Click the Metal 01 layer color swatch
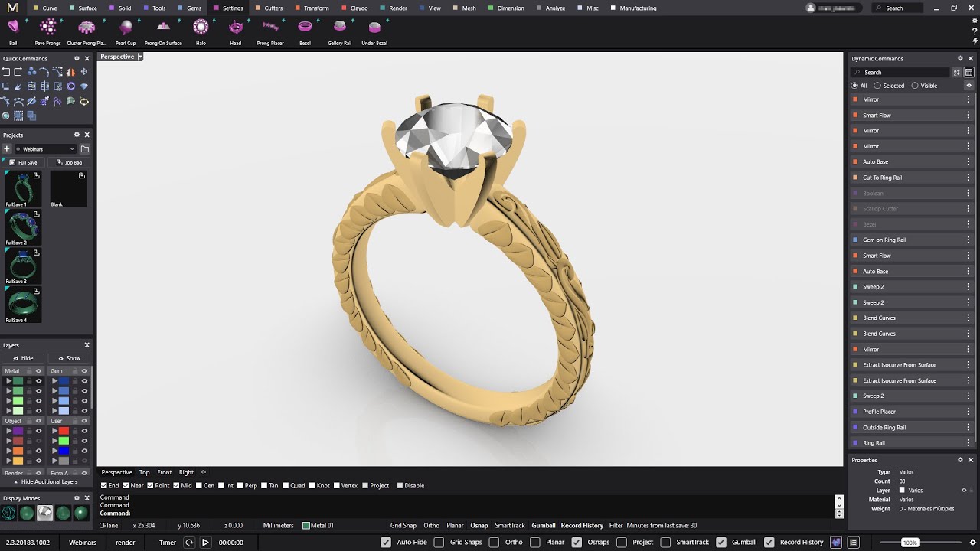Viewport: 980px width, 551px height. (306, 526)
